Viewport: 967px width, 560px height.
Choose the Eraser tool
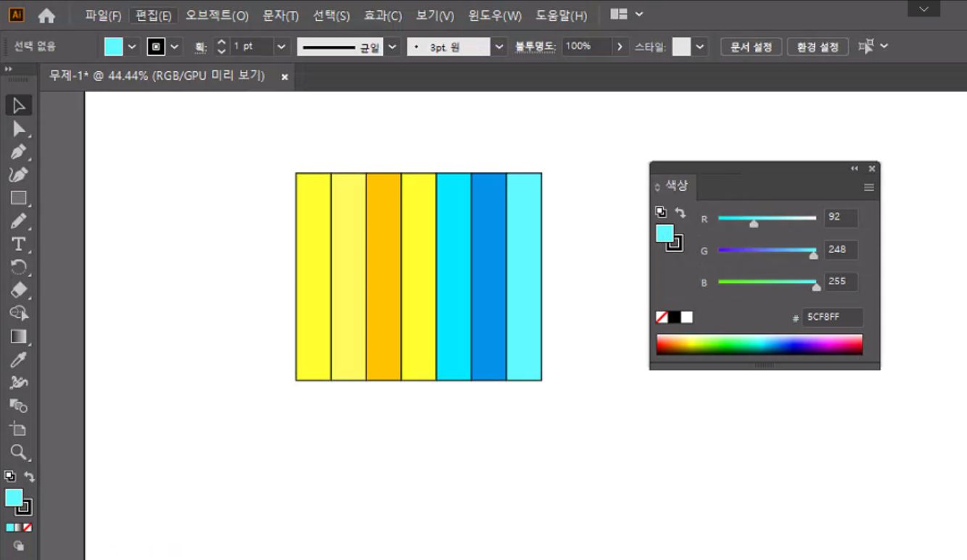coord(18,290)
